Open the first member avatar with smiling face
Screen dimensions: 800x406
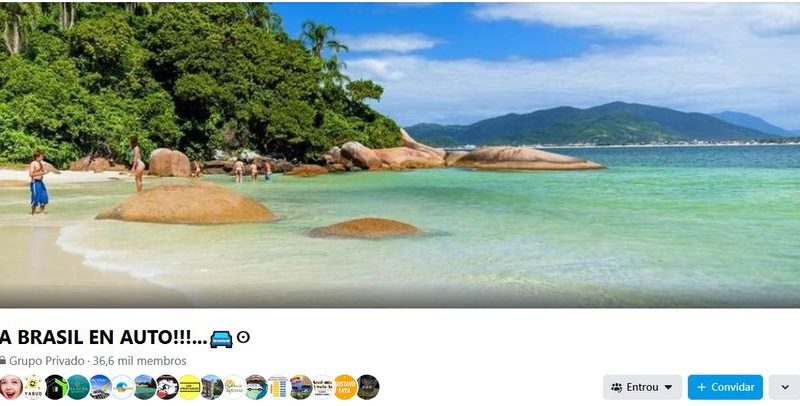11,387
